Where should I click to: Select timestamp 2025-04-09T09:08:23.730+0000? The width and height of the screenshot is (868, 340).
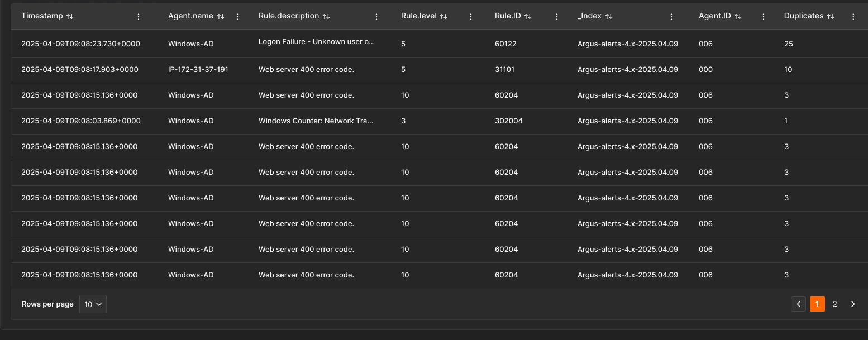pyautogui.click(x=80, y=44)
